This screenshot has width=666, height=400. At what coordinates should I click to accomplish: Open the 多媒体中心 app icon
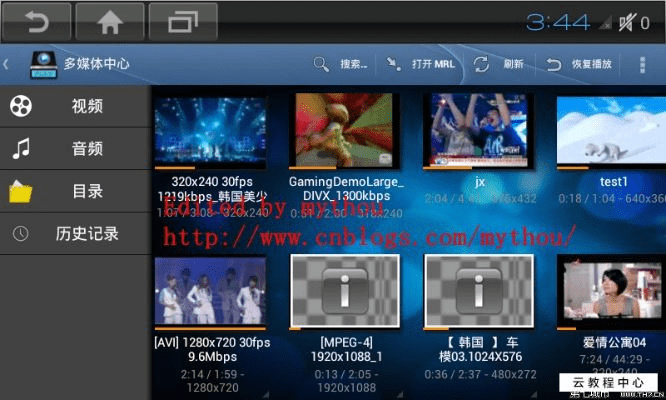pos(43,65)
